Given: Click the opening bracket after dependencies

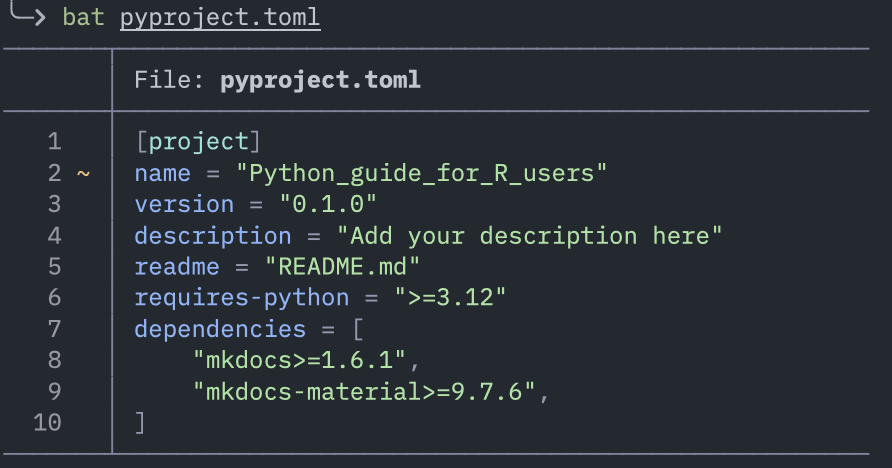Looking at the screenshot, I should pos(358,329).
